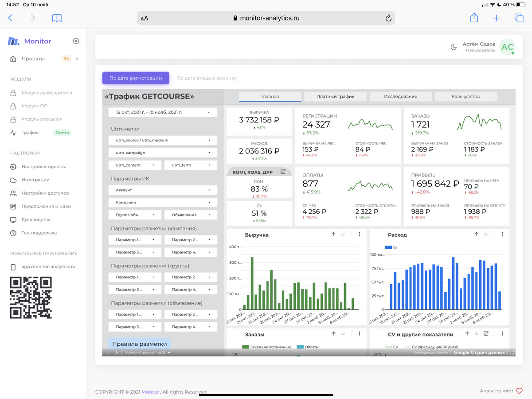This screenshot has height=399, width=532.
Task: Click drill-up arrow on Расход chart
Action: pyautogui.click(x=477, y=234)
